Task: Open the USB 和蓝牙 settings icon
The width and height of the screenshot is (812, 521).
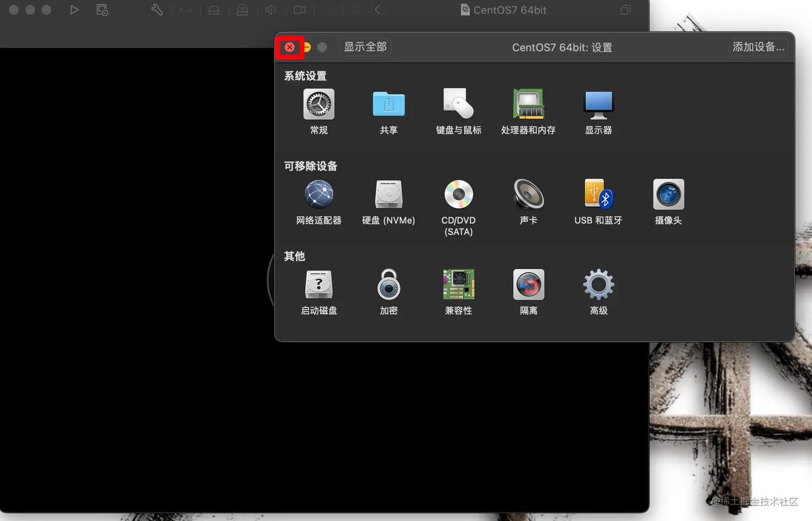Action: (598, 194)
